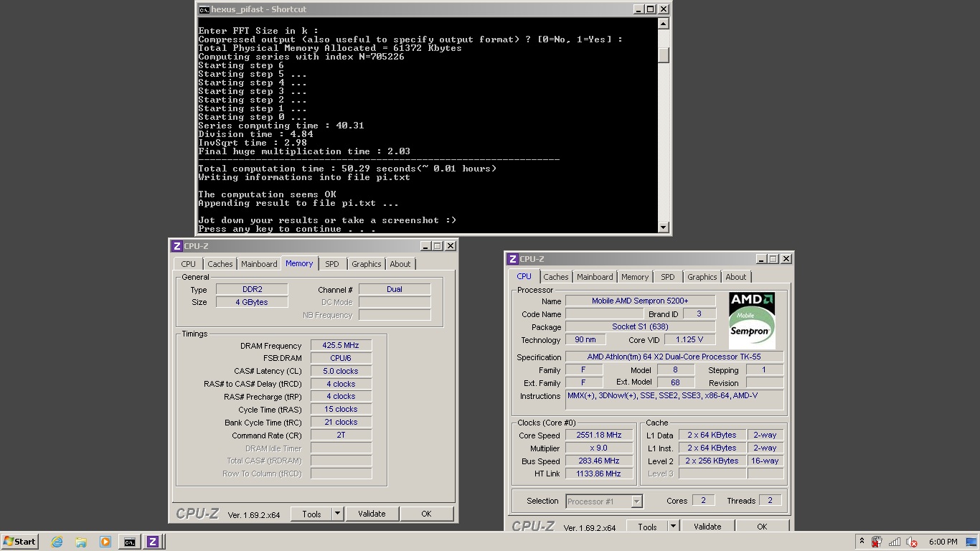Click Bus Speed value 283.46 MHz
Image resolution: width=980 pixels, height=551 pixels.
point(599,461)
